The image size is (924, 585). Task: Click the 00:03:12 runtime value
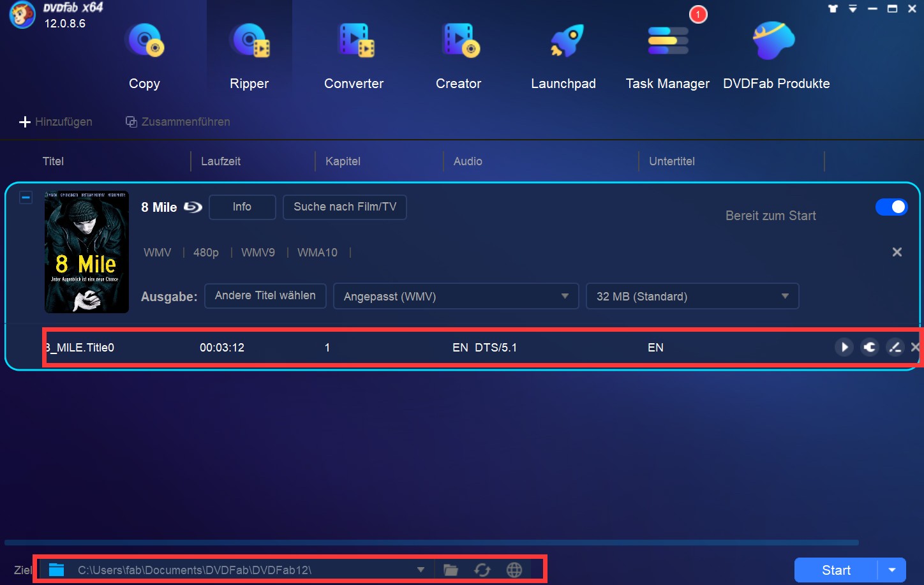click(x=222, y=348)
